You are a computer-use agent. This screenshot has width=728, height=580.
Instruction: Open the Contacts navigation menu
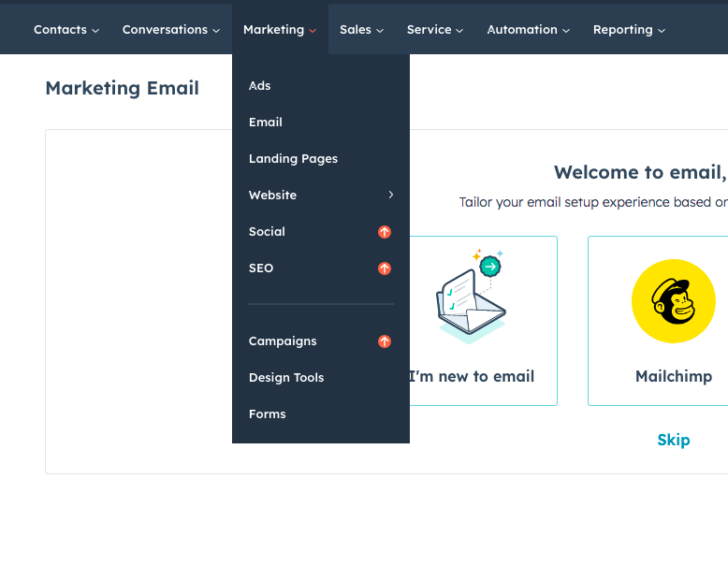pos(66,30)
